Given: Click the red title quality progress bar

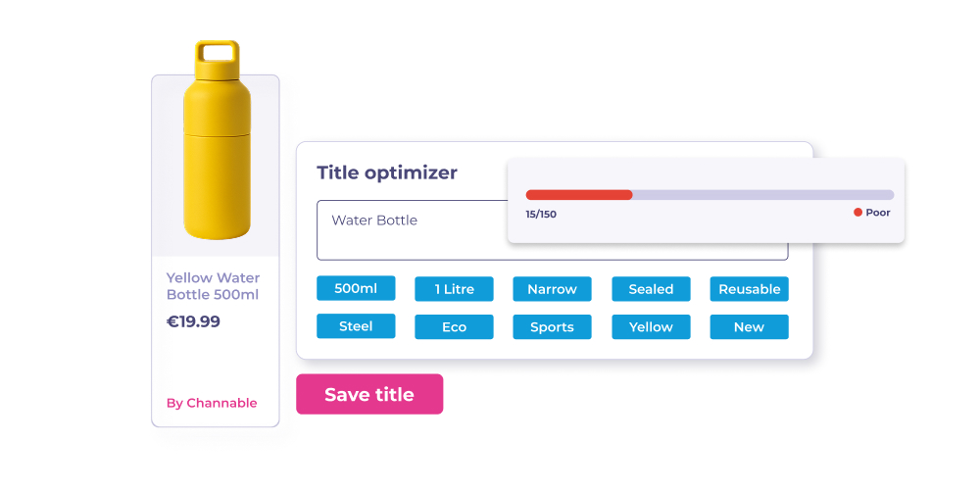Looking at the screenshot, I should point(579,195).
